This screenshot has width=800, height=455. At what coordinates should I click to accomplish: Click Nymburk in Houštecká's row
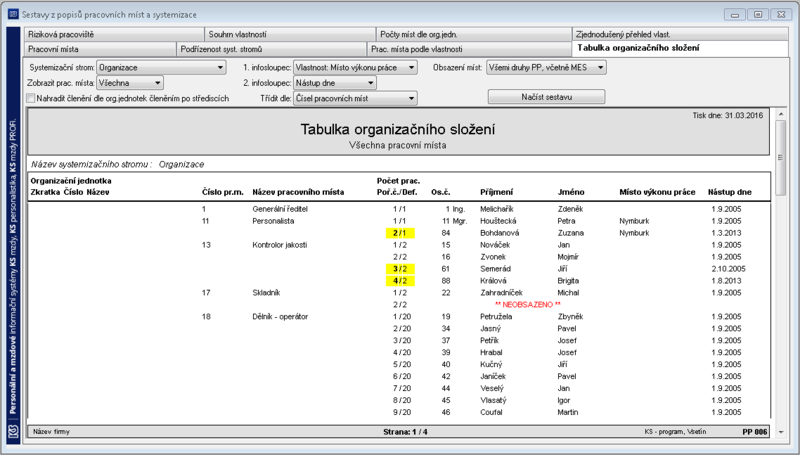tap(634, 221)
